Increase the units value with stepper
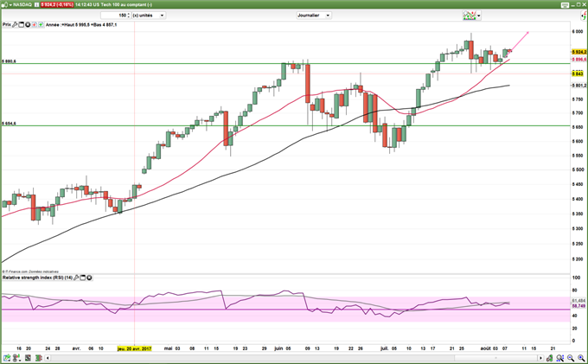The image size is (588, 364). coord(129,14)
